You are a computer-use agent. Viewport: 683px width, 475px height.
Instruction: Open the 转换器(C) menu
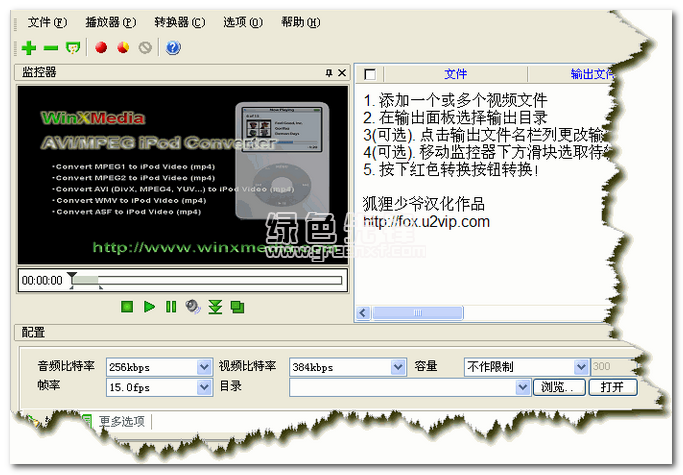[179, 22]
